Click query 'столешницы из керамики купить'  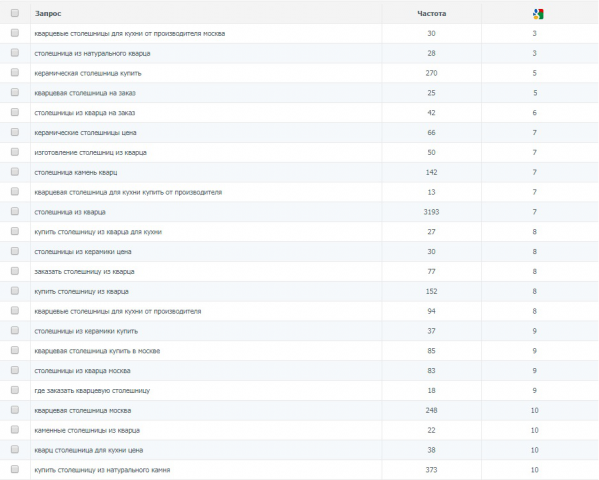86,331
